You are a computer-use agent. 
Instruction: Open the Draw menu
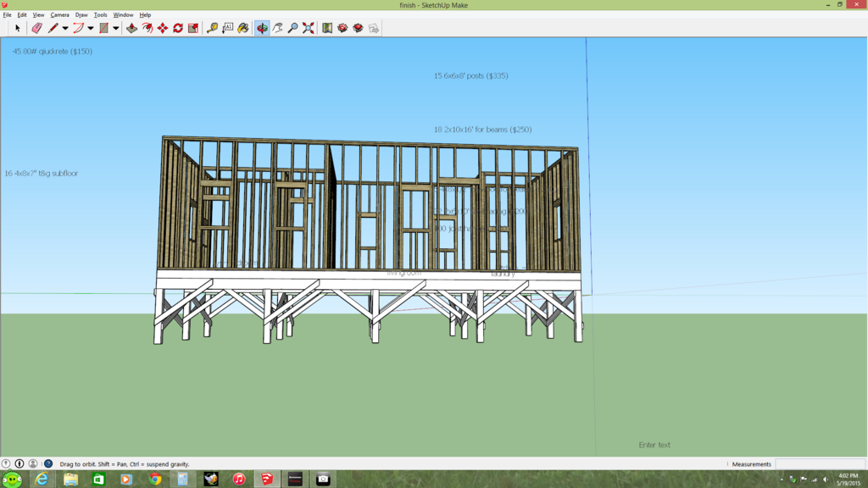click(81, 15)
